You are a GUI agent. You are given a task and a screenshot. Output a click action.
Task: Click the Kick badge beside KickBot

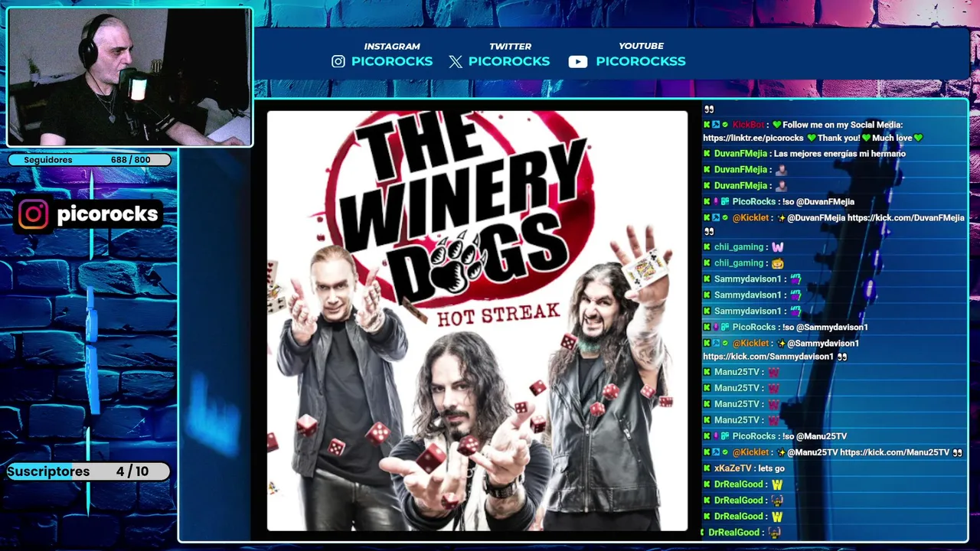[707, 125]
